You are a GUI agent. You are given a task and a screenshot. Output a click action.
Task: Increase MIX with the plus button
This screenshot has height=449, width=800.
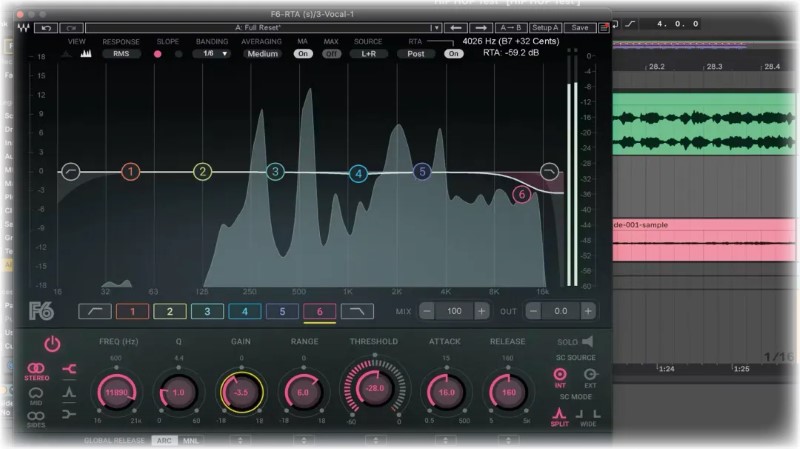[481, 311]
